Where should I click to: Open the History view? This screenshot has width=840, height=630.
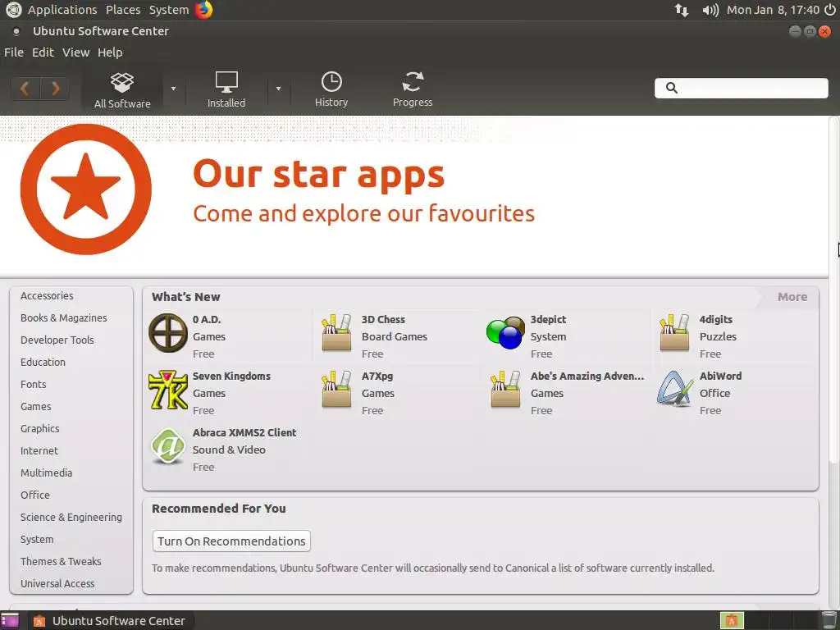pos(331,90)
